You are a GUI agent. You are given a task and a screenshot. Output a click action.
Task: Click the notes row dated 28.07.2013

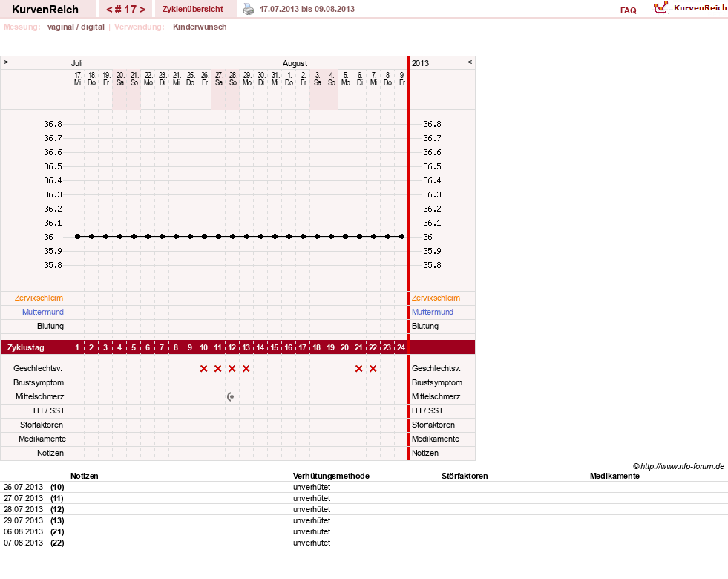pos(364,509)
